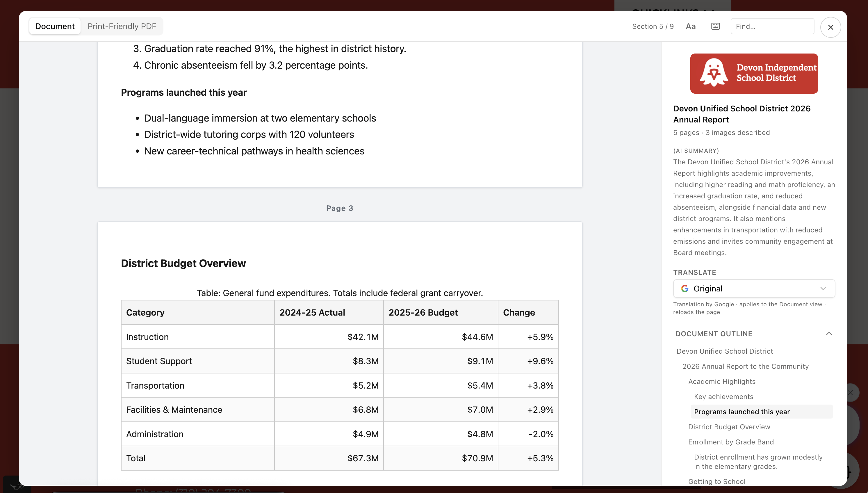Click the Section 5 / 9 indicator
Image resolution: width=868 pixels, height=493 pixels.
pyautogui.click(x=653, y=26)
